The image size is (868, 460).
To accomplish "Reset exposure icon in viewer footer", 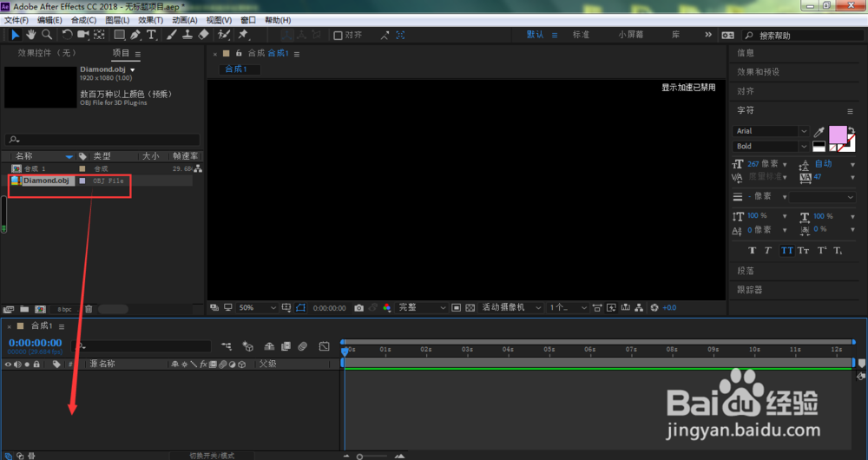I will [x=654, y=308].
